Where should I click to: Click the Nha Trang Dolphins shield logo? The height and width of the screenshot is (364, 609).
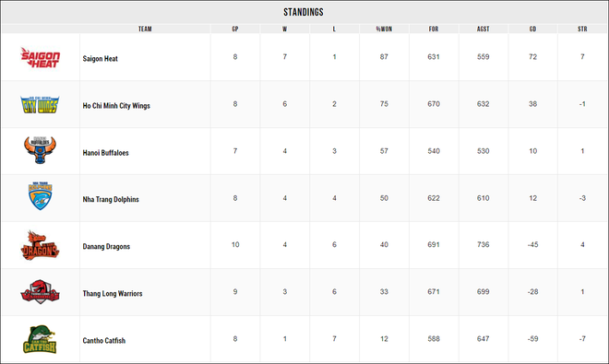(40, 196)
